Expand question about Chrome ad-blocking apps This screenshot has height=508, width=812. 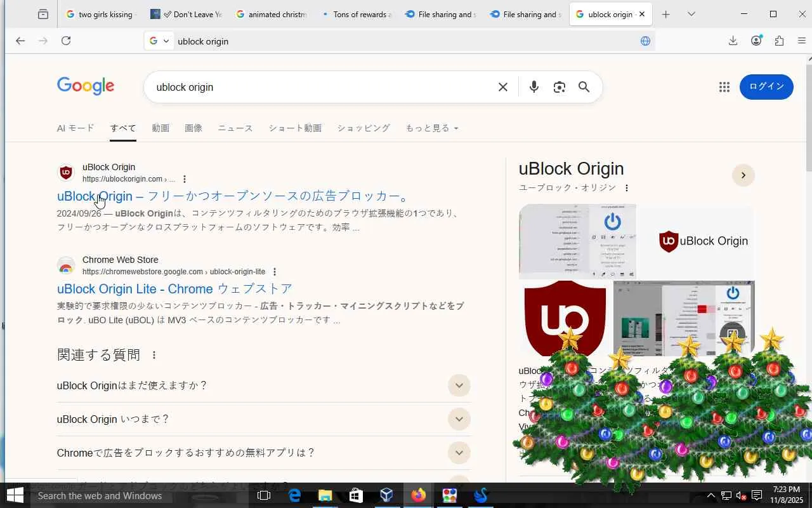point(459,453)
